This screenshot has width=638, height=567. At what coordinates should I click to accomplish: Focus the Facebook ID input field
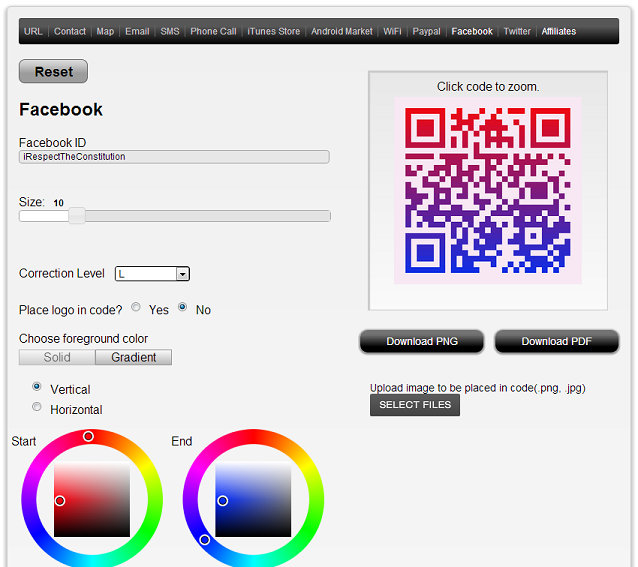(174, 157)
